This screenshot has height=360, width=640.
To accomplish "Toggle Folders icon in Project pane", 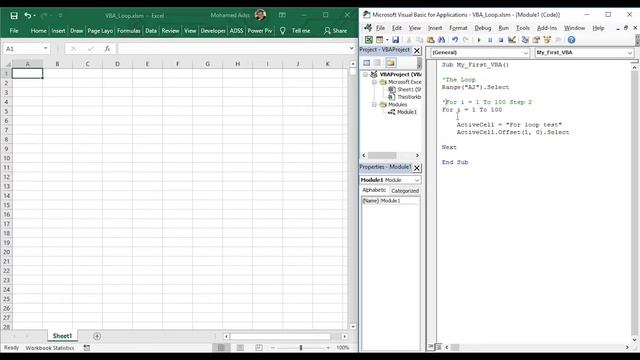I will [391, 63].
